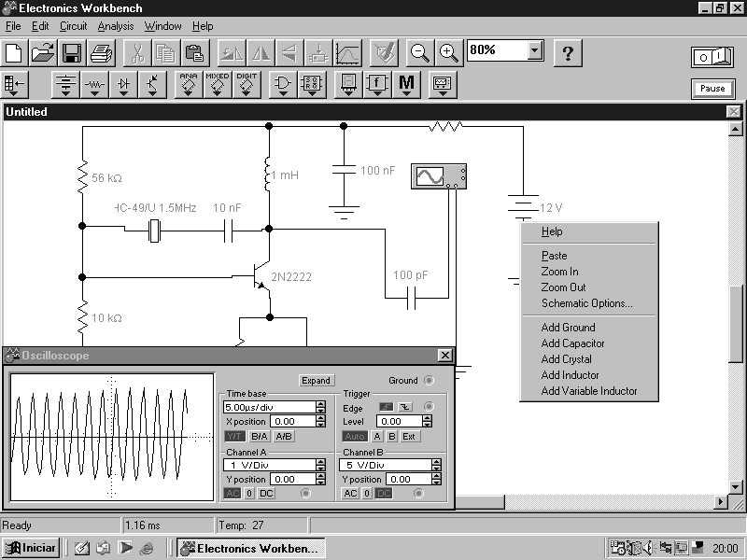
Task: Toggle the simulation power switch
Action: (x=712, y=57)
